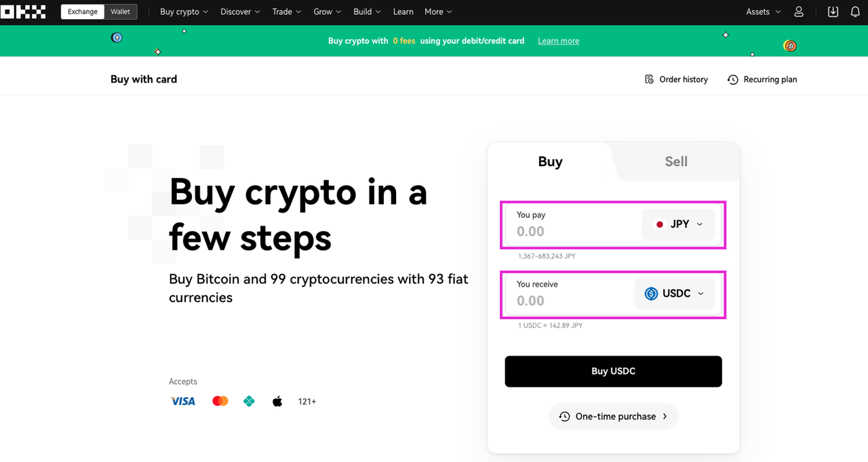The height and width of the screenshot is (462, 868).
Task: Open the user profile icon
Action: [799, 12]
